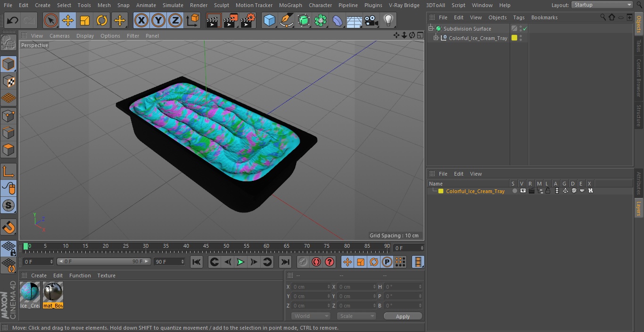
Task: Toggle Z axis lock
Action: (175, 20)
